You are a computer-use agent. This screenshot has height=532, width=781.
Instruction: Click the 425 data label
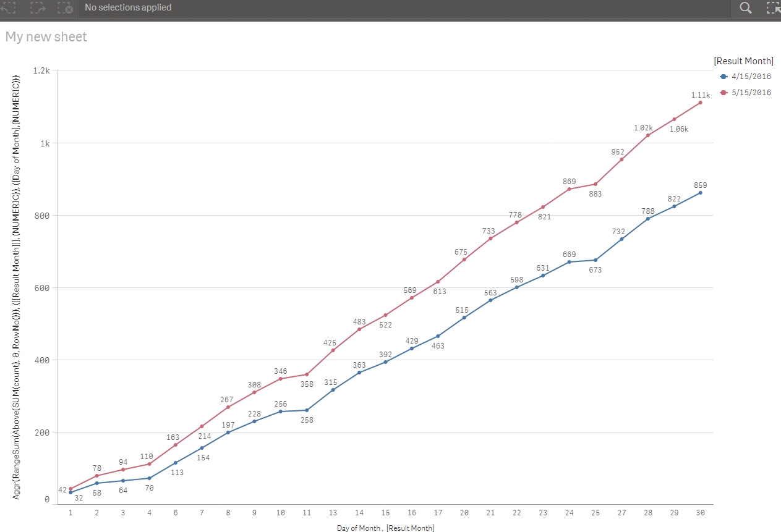point(330,342)
